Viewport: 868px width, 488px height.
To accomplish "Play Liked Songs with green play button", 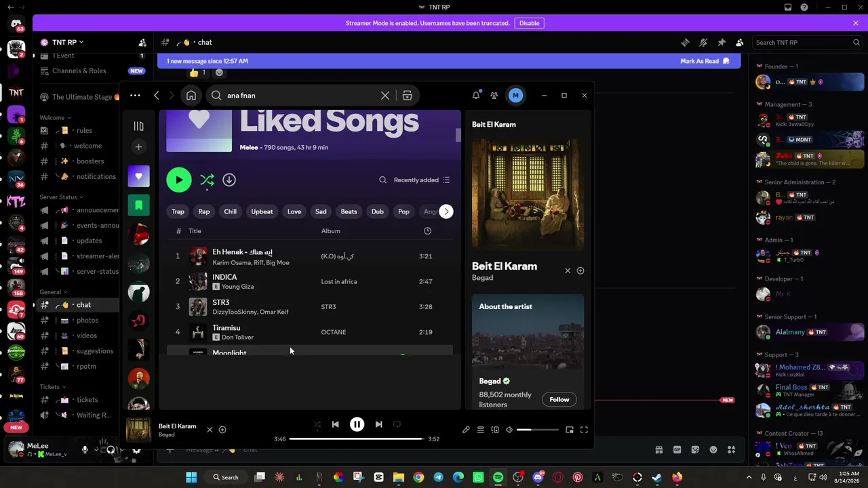I will pos(179,180).
